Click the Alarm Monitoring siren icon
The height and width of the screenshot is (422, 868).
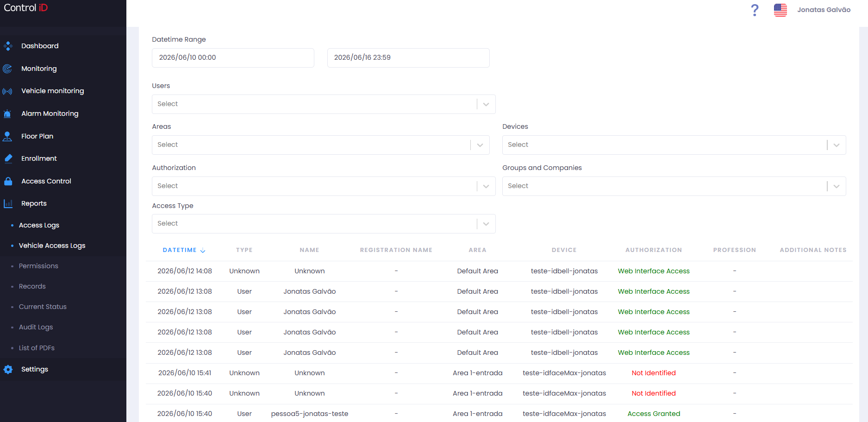click(x=7, y=113)
